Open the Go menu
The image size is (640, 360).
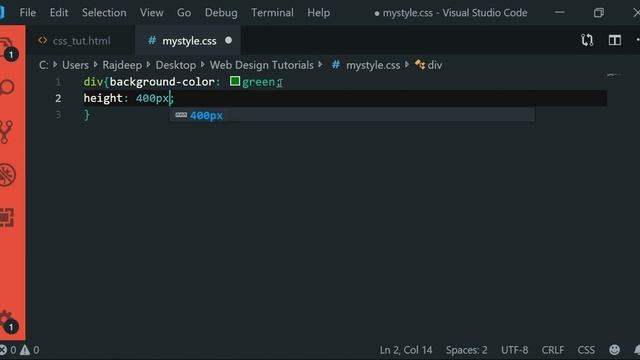coord(184,13)
